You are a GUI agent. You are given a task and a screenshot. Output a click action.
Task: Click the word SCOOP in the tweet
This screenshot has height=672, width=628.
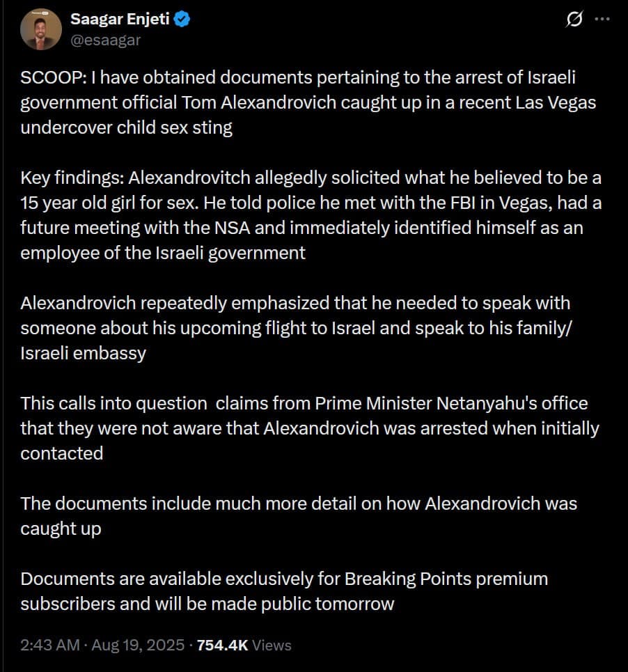[44, 77]
